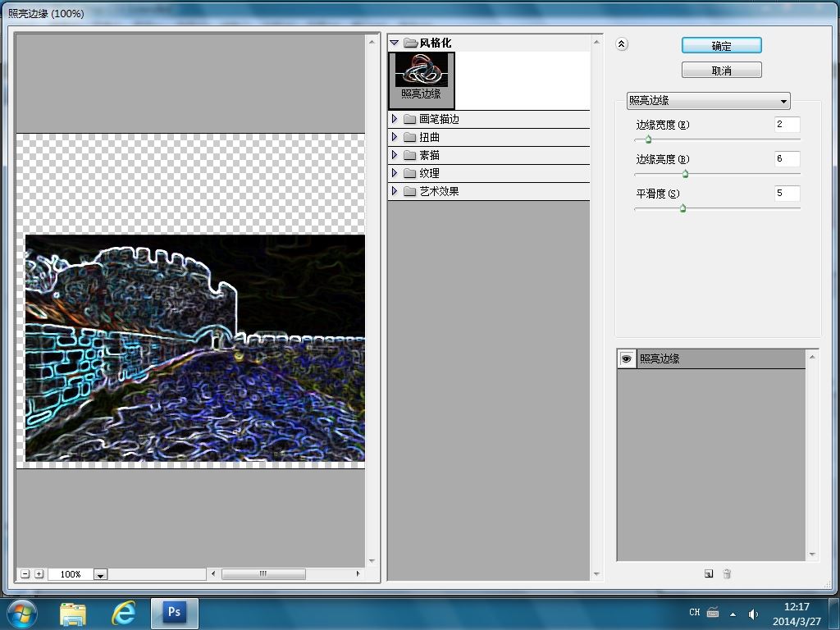The image size is (840, 630).
Task: Click the 风格化 folder label
Action: pos(435,43)
